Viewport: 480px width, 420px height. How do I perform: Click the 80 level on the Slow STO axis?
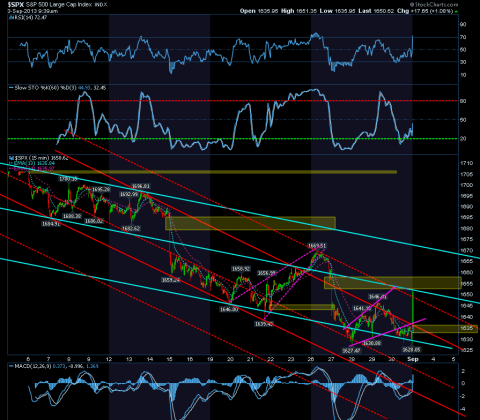pyautogui.click(x=463, y=101)
